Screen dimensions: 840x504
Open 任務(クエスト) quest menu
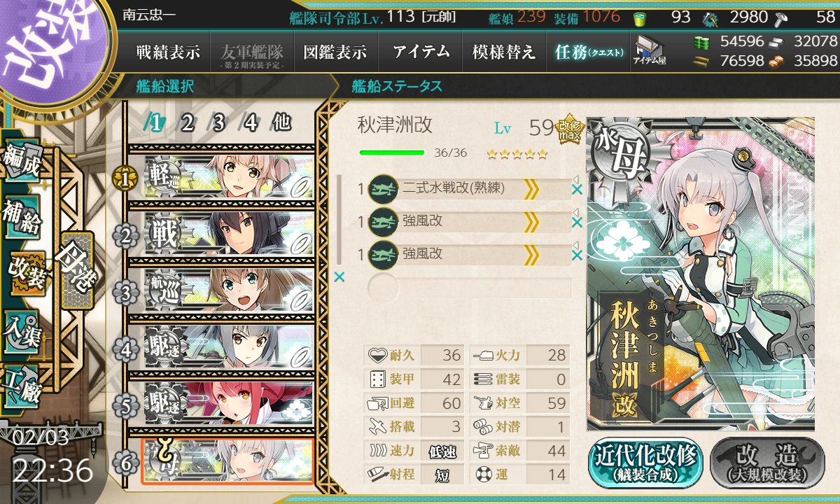[x=589, y=52]
